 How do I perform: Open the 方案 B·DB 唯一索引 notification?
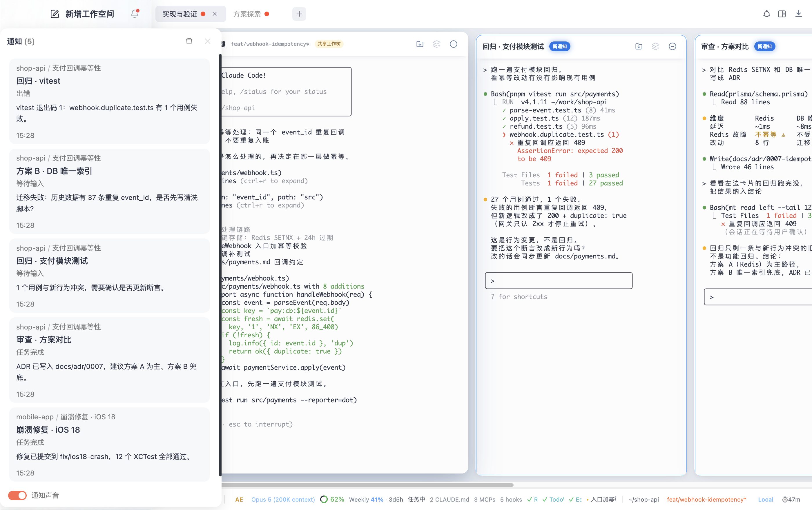(x=110, y=191)
